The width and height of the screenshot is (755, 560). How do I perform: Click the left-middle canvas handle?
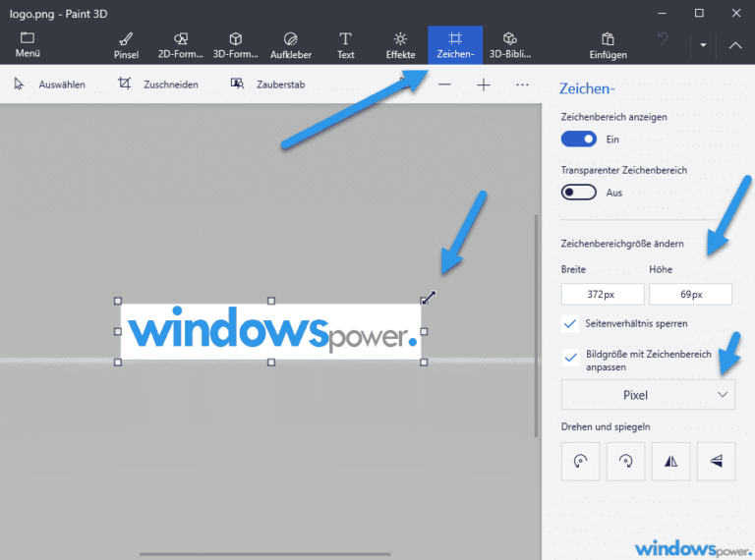(118, 331)
